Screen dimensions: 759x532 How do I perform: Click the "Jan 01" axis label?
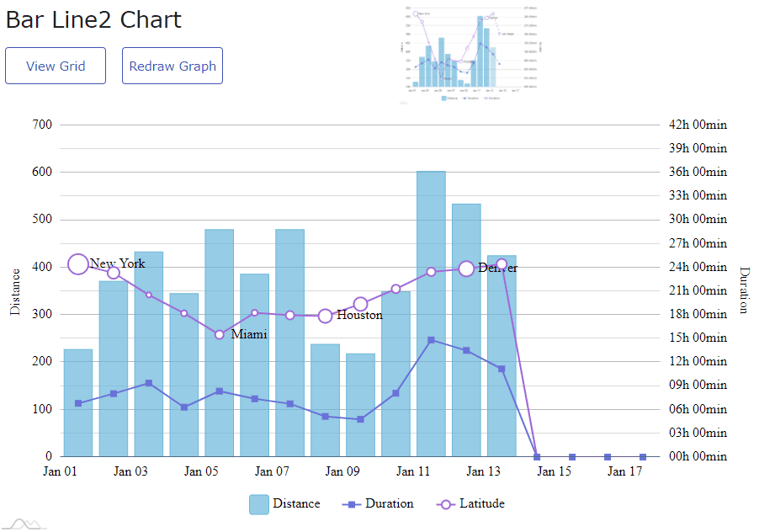click(60, 471)
